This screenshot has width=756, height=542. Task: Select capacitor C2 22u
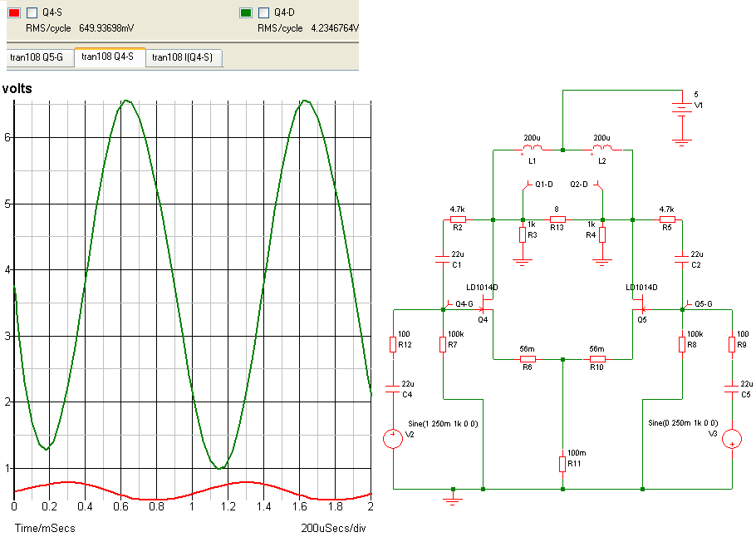(x=682, y=259)
